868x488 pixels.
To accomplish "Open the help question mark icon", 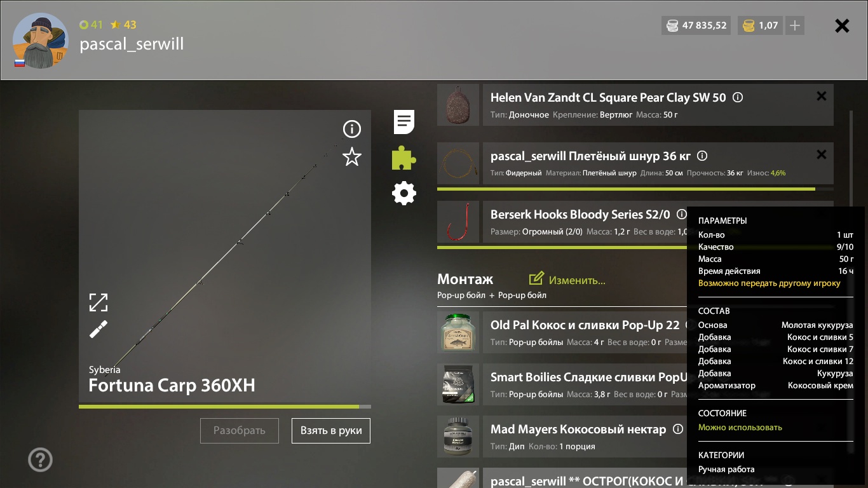I will coord(41,459).
